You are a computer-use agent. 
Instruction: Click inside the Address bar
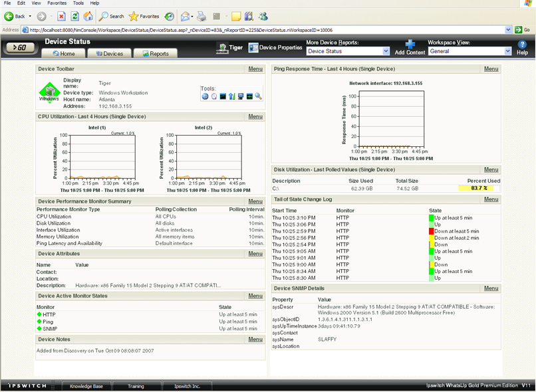click(x=200, y=29)
